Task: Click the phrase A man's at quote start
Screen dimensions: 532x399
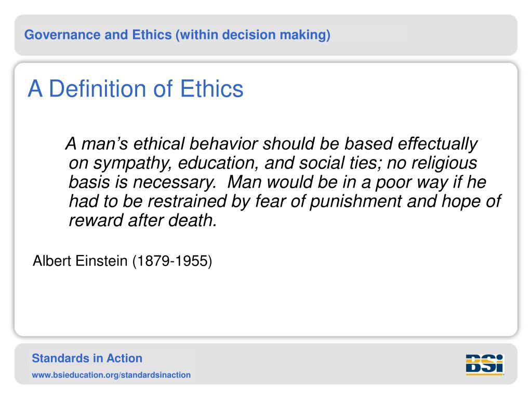Action: pos(97,144)
